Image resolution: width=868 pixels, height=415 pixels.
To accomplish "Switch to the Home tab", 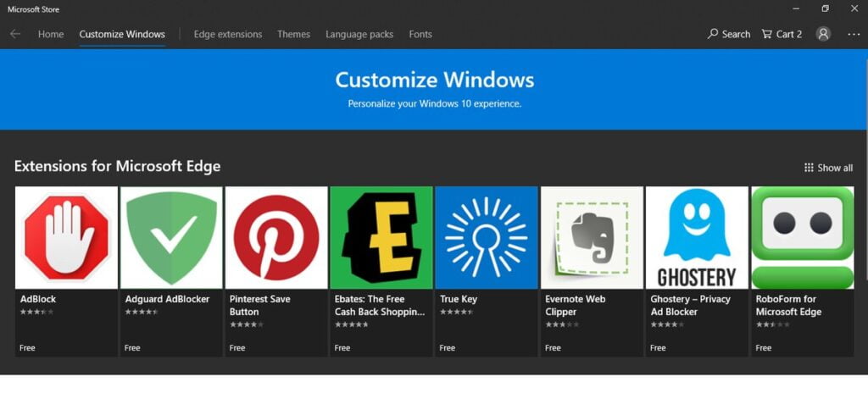I will (51, 35).
